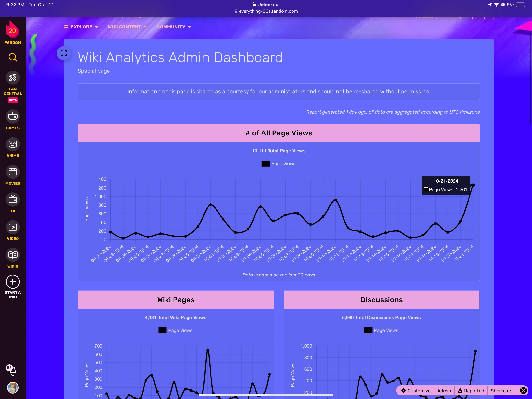
Task: Open Fan Central rocket icon
Action: (12, 78)
